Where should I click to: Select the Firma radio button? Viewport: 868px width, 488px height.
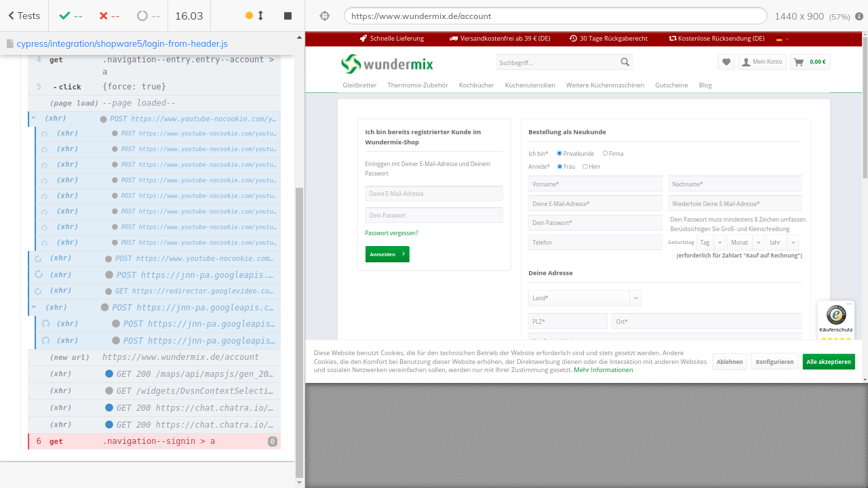[x=605, y=154]
